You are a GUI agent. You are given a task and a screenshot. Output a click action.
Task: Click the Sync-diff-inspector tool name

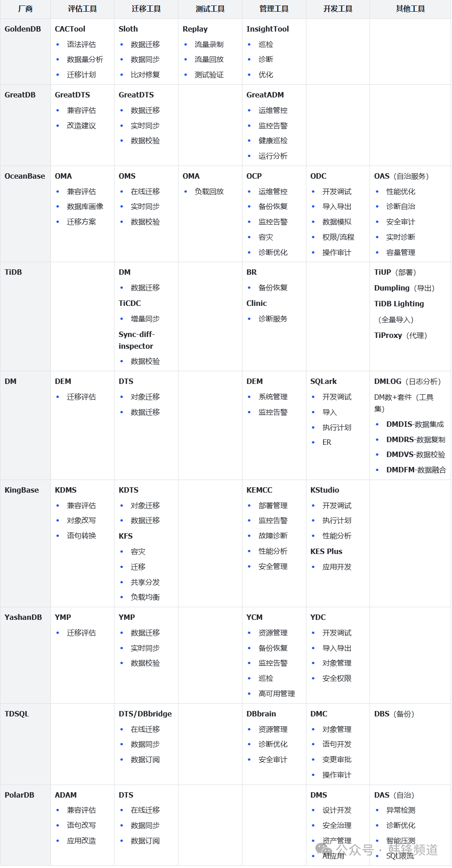(137, 340)
